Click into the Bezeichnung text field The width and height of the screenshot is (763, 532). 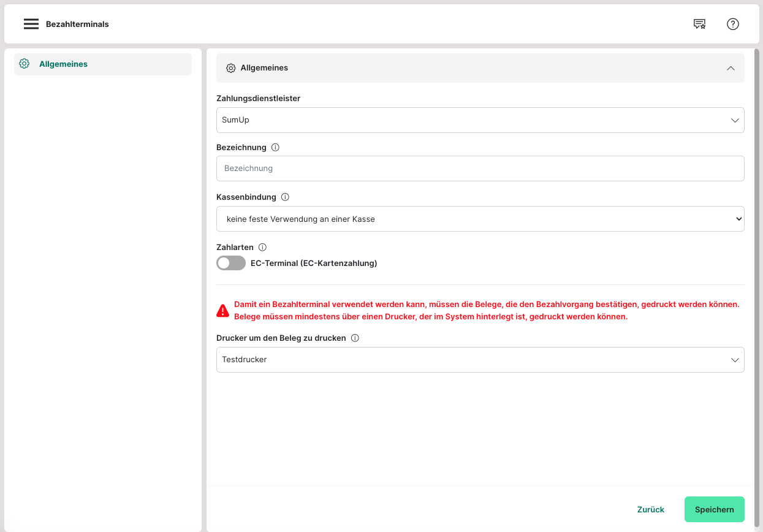click(480, 169)
